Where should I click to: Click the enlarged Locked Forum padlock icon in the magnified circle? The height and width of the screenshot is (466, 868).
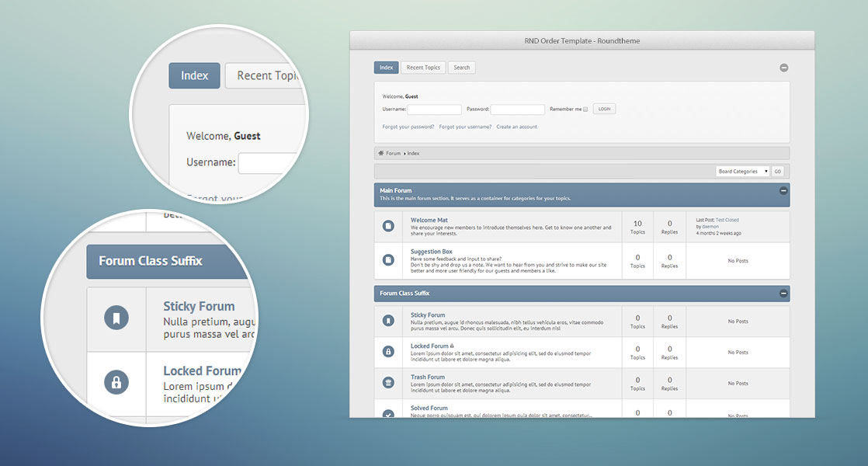[116, 382]
